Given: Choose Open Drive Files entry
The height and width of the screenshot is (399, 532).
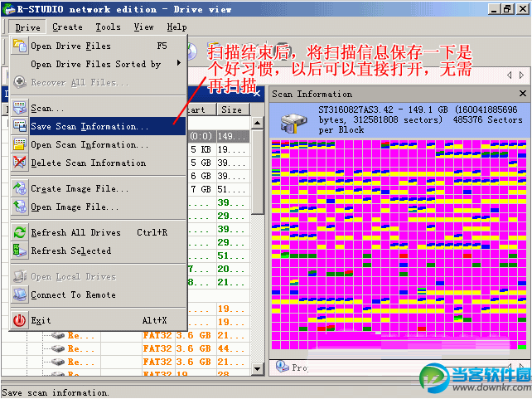Looking at the screenshot, I should coord(99,46).
